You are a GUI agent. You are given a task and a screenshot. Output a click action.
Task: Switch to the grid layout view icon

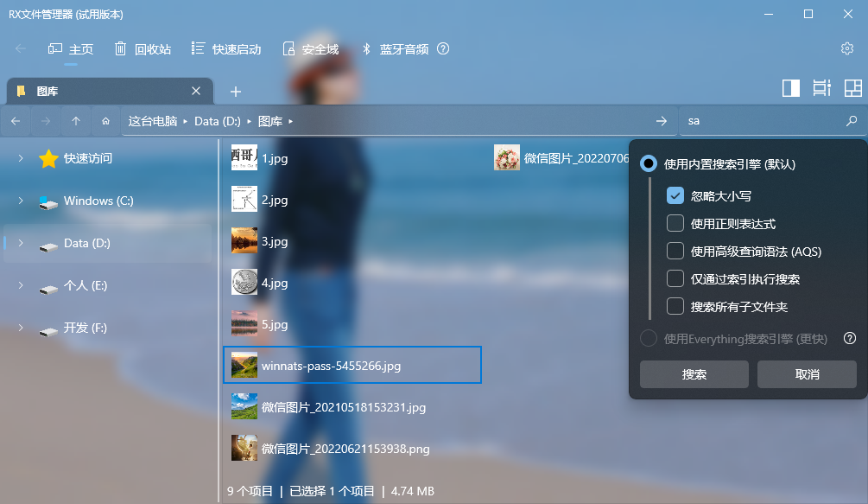pos(853,88)
